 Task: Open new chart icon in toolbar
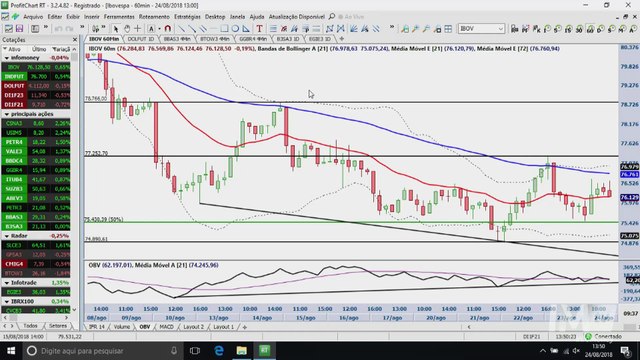coord(8,29)
